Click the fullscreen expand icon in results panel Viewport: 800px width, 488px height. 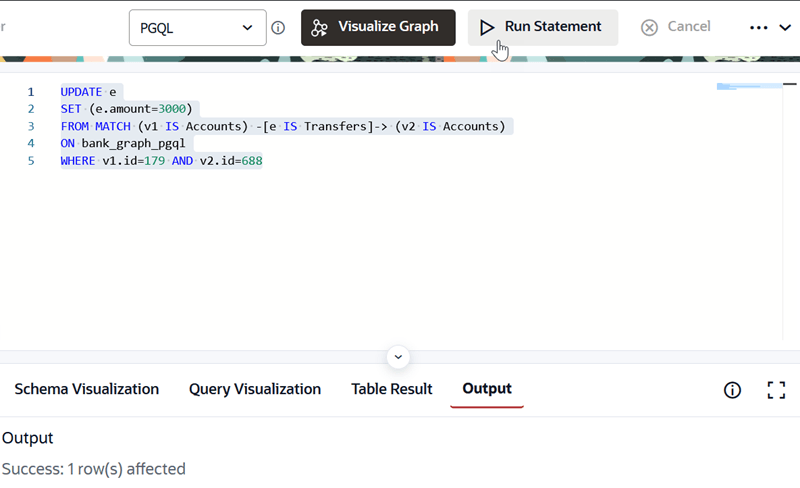(776, 391)
